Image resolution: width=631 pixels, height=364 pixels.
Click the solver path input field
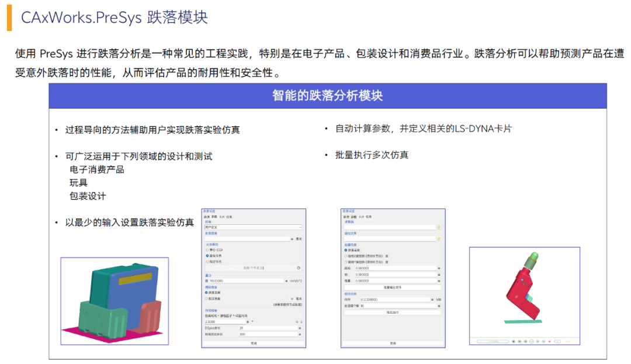(x=390, y=227)
